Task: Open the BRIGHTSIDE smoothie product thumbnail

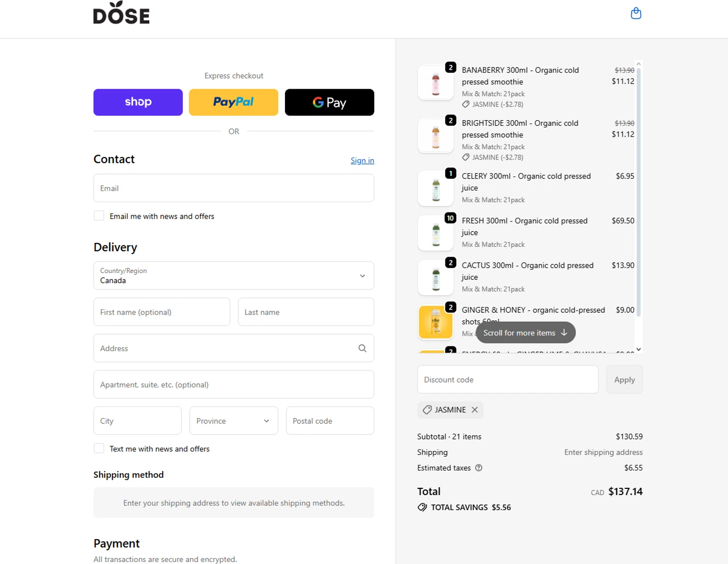Action: pos(436,135)
